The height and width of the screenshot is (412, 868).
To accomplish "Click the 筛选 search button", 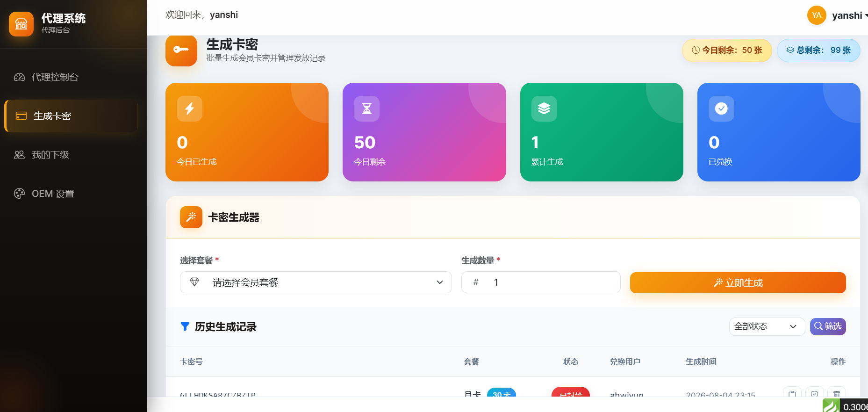I will coord(828,326).
